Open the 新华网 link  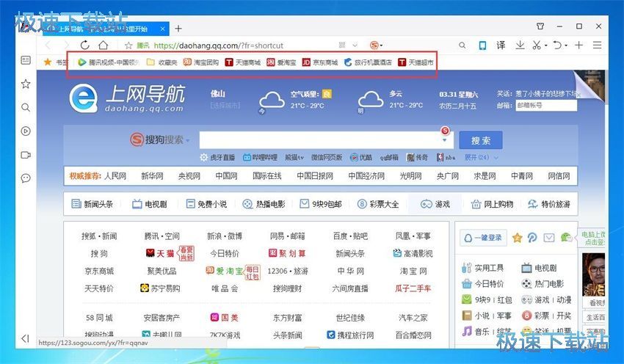pos(152,176)
